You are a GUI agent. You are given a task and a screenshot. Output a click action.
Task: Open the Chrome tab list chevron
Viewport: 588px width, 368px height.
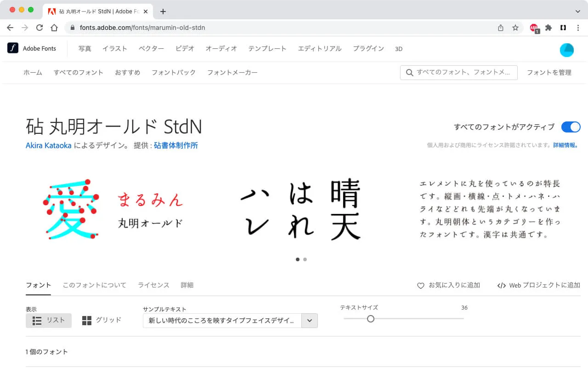(x=577, y=11)
